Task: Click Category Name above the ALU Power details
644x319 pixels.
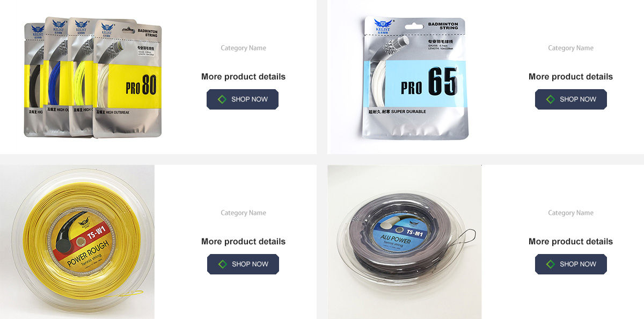Action: [x=570, y=213]
